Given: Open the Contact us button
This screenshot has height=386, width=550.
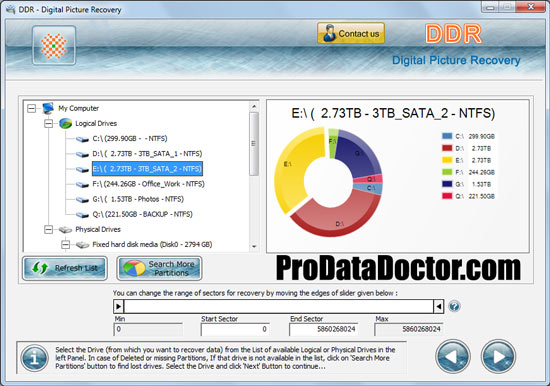Looking at the screenshot, I should coord(351,33).
